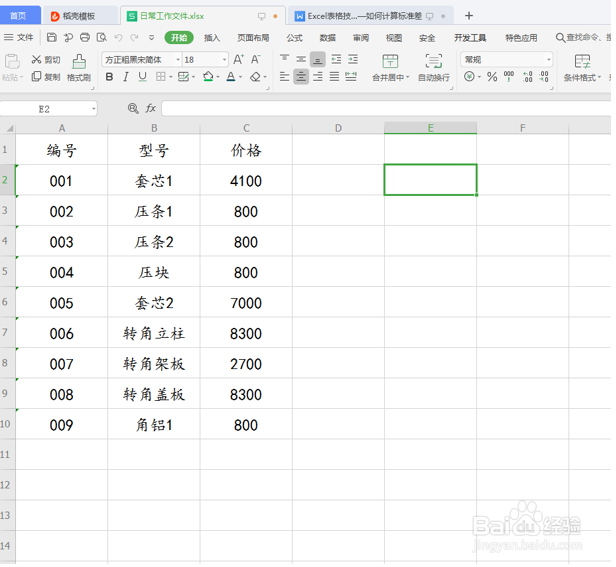Open the number format dropdown
Image resolution: width=616 pixels, height=567 pixels.
coord(548,60)
